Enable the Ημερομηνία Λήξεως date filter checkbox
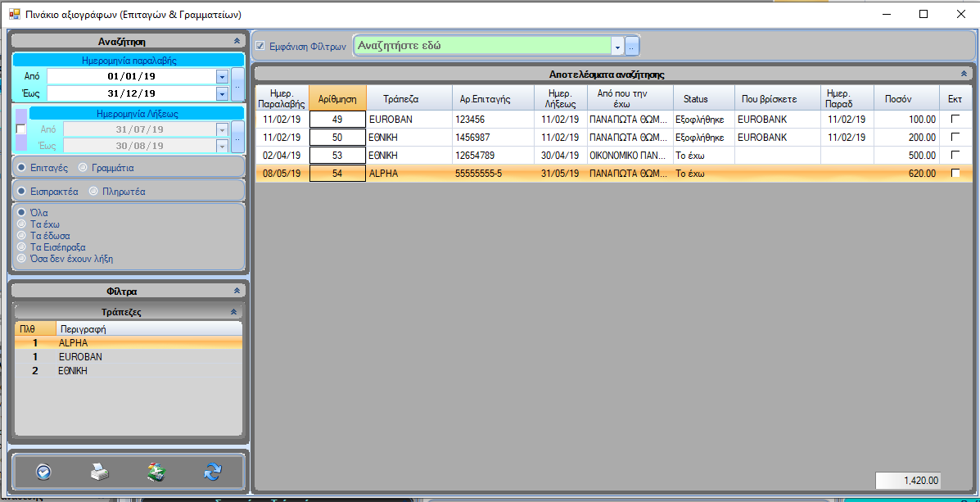 click(x=21, y=129)
